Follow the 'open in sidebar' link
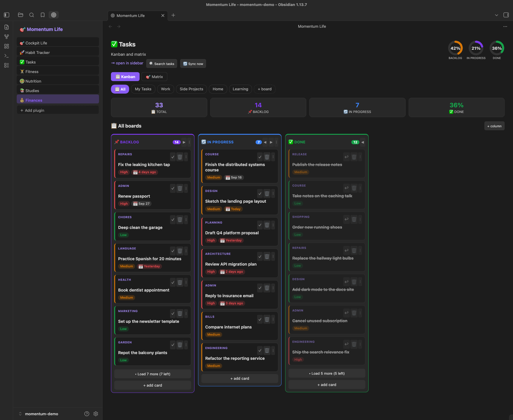This screenshot has width=513, height=420. point(127,63)
